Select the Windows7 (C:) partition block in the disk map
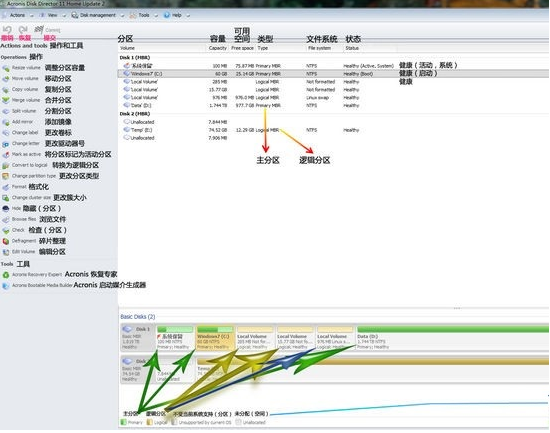 215,338
